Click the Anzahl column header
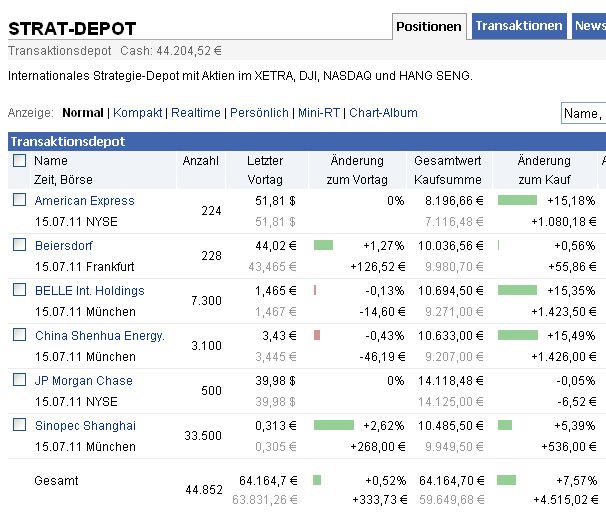Screen dimensions: 606x517 point(201,161)
